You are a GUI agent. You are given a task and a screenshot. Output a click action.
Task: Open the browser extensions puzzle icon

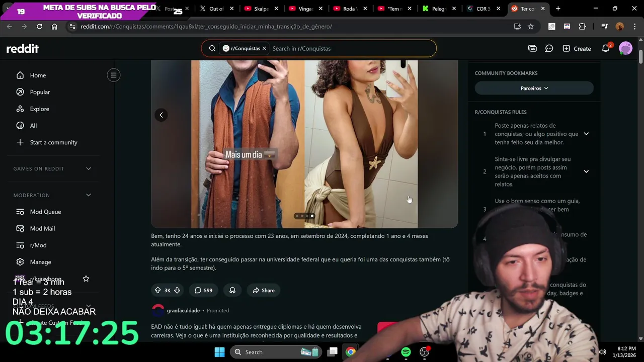pos(583,27)
